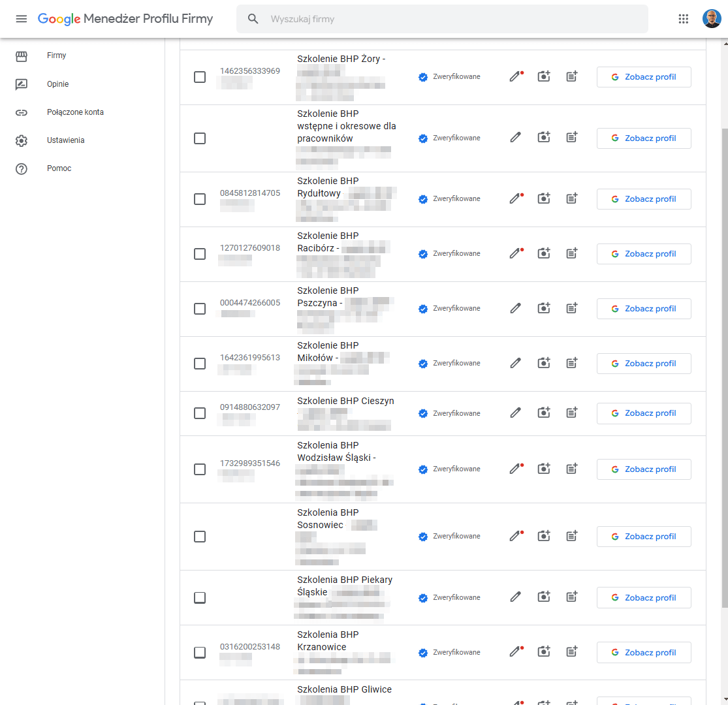Screen dimensions: 728x705
Task: Check the Szkolenie BHP Mikołów row checkbox
Action: pyautogui.click(x=200, y=364)
